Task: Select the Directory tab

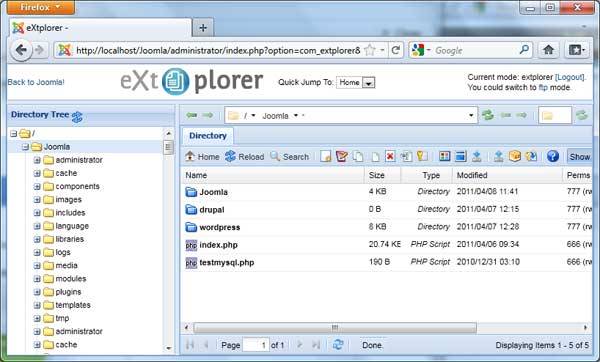Action: point(208,136)
